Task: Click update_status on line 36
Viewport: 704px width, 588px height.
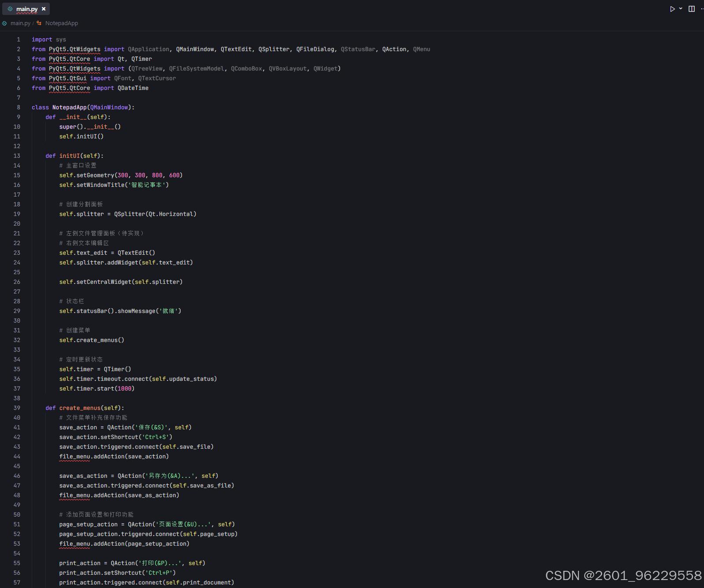Action: [x=192, y=379]
